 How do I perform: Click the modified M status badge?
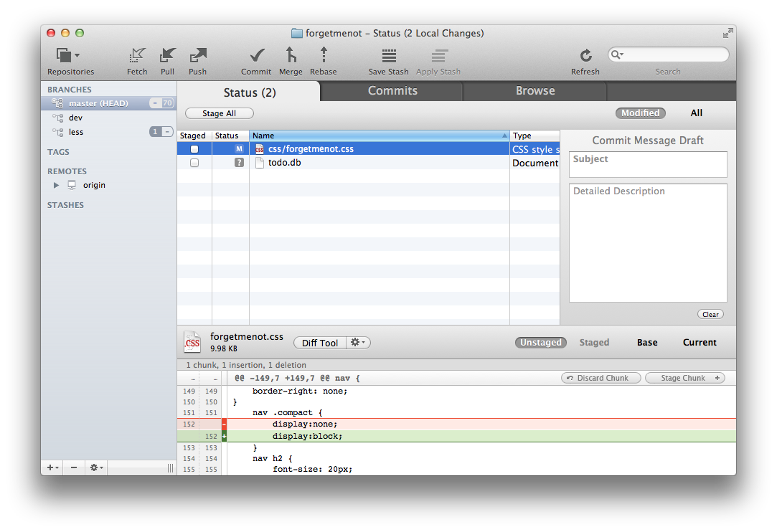pyautogui.click(x=240, y=149)
